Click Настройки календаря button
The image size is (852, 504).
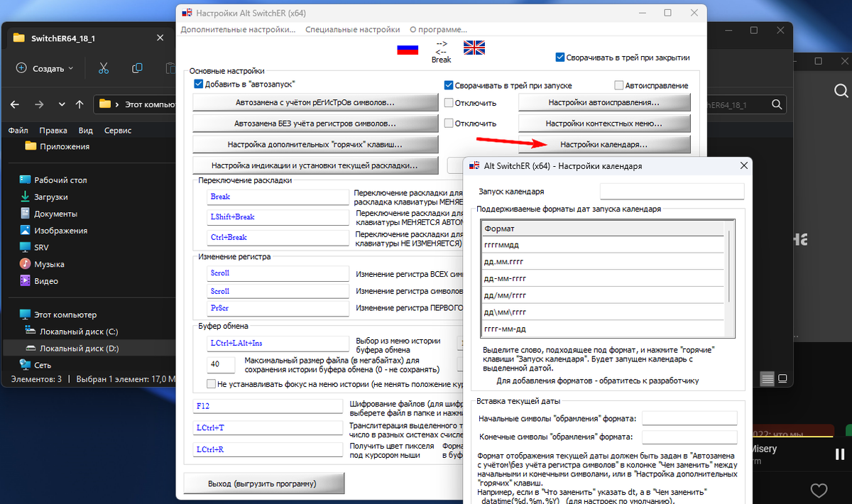coord(604,145)
